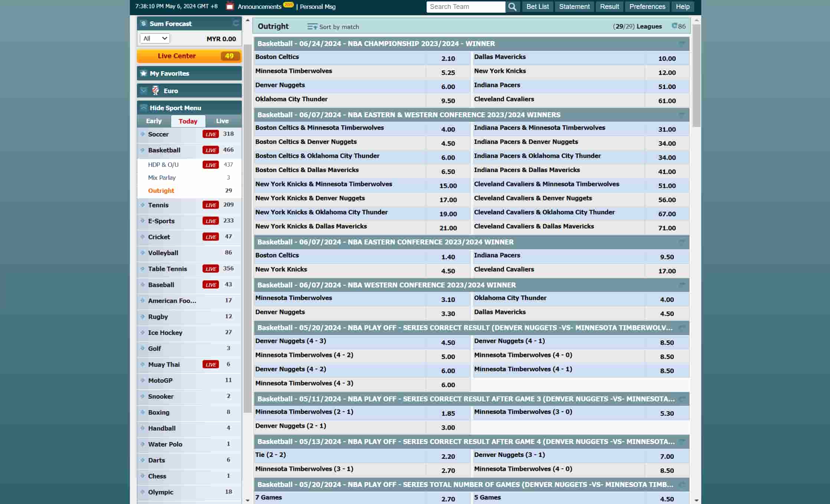Open the Statement menu
830x504 pixels.
574,7
